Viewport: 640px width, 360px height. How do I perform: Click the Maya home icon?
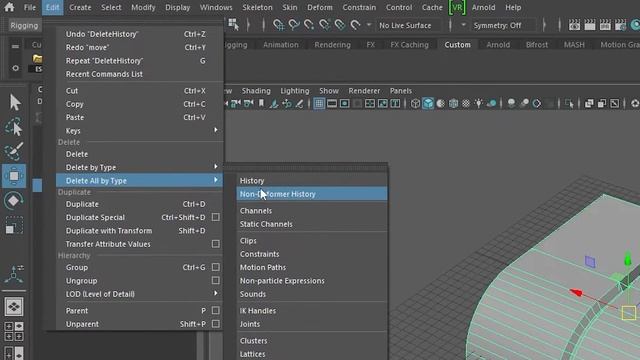coord(9,7)
